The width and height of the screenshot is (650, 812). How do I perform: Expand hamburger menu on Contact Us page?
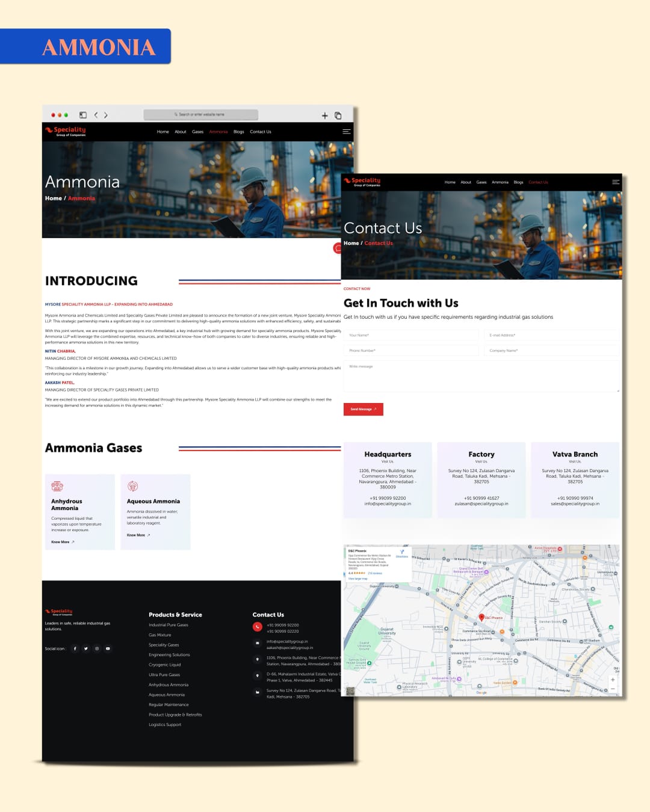(x=615, y=182)
